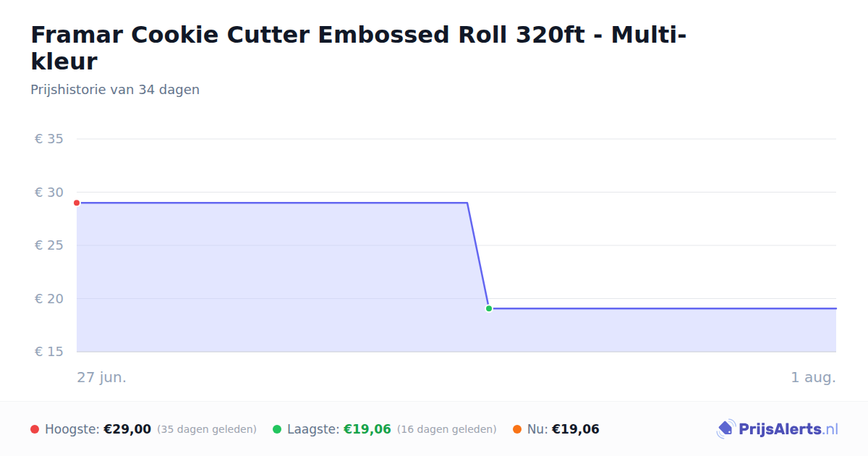Click the Nu €19,06 current price

576,429
